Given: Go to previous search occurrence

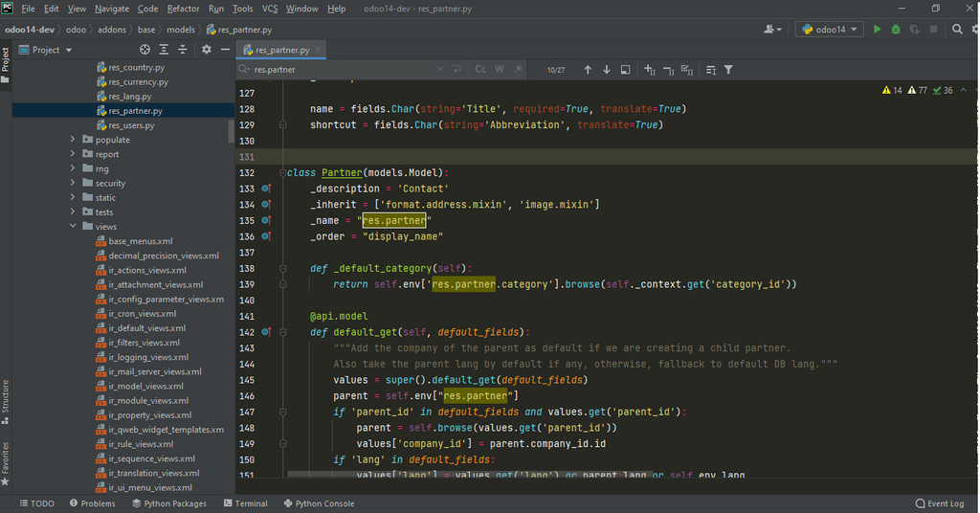Looking at the screenshot, I should (x=588, y=70).
